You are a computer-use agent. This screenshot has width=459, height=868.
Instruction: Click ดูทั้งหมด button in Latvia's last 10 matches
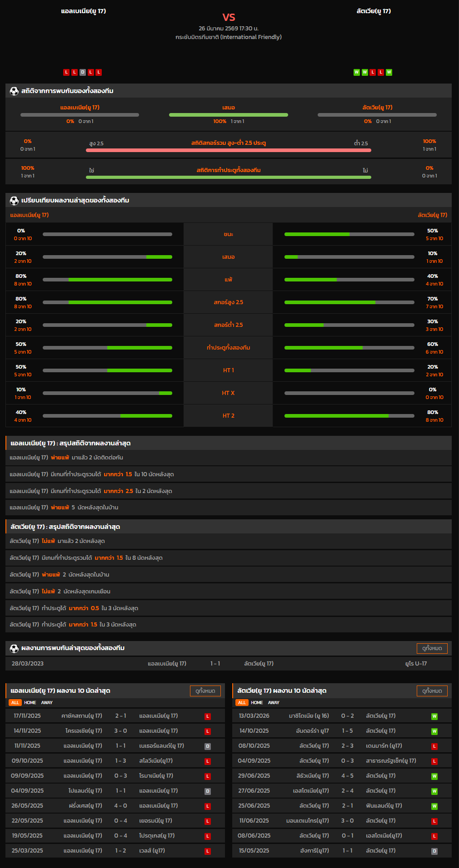pos(432,691)
